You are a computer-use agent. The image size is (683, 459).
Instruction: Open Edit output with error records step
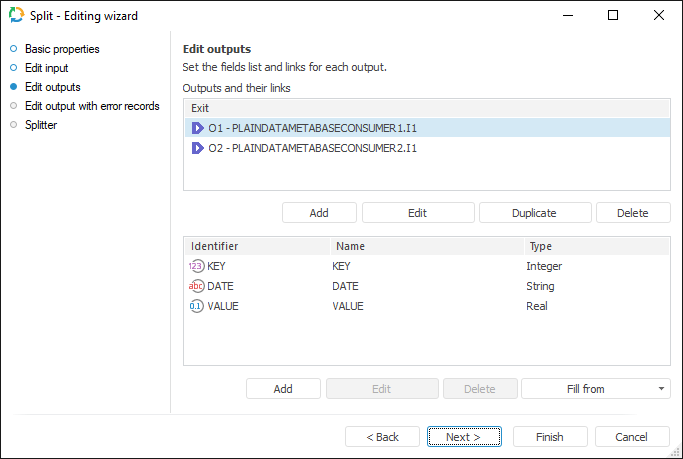(92, 106)
